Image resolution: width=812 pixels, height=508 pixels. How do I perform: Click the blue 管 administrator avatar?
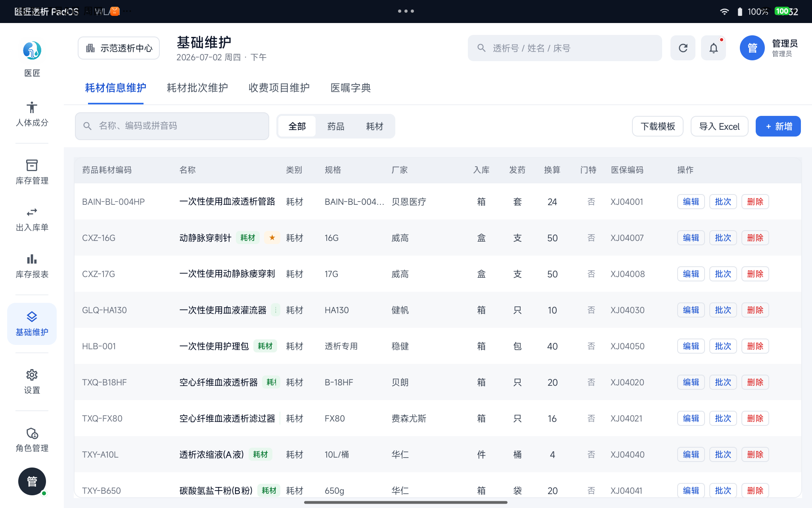[752, 48]
